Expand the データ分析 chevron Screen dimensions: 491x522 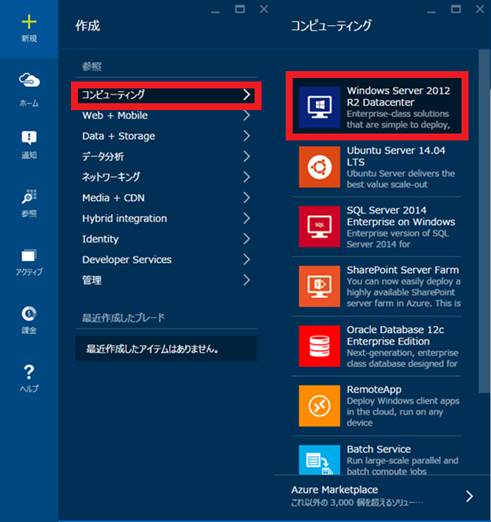pyautogui.click(x=246, y=156)
